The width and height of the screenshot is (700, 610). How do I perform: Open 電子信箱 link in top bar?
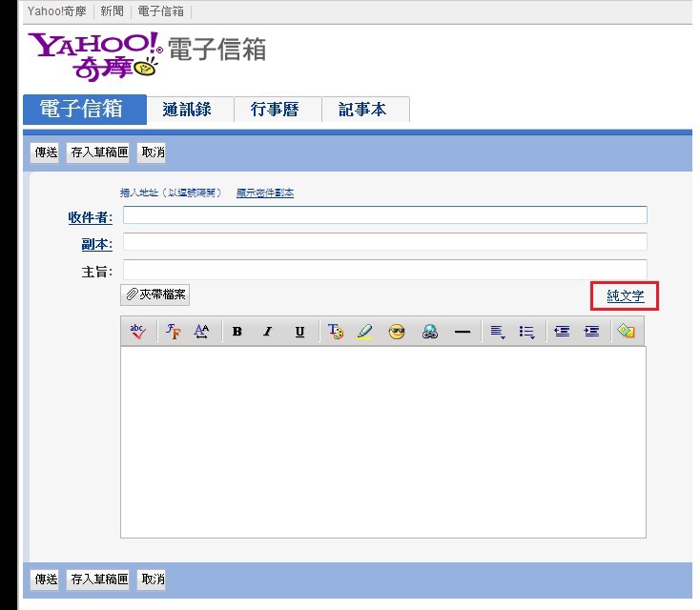161,11
